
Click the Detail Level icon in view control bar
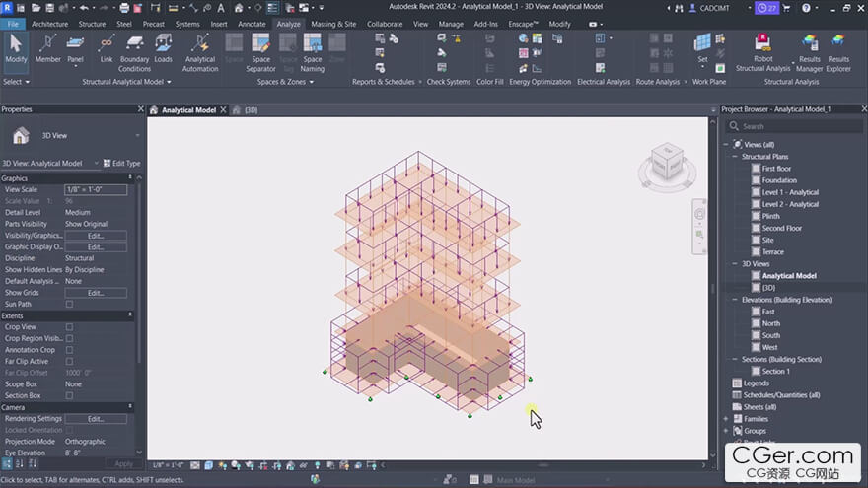(x=195, y=465)
